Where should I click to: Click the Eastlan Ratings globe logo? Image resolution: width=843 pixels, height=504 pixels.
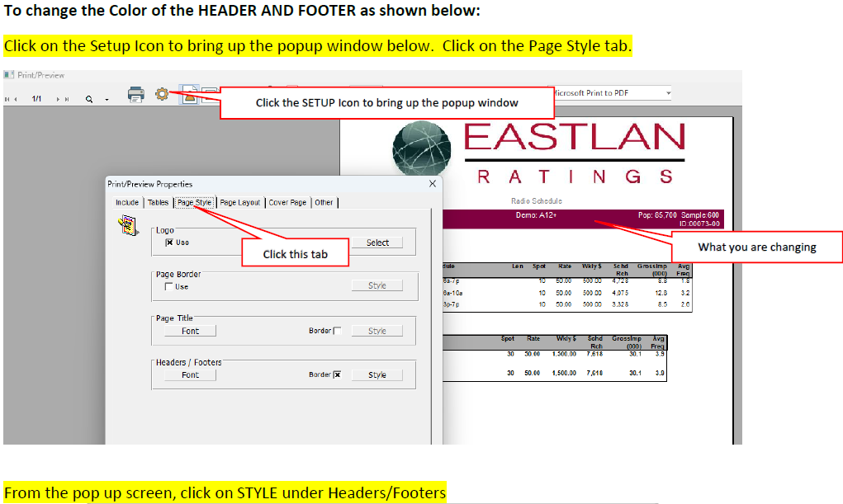421,148
